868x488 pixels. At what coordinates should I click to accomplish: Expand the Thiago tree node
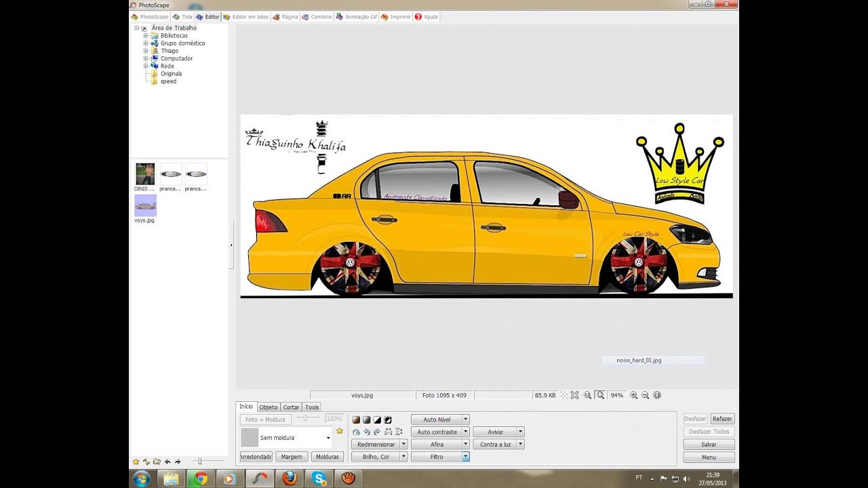[x=146, y=51]
